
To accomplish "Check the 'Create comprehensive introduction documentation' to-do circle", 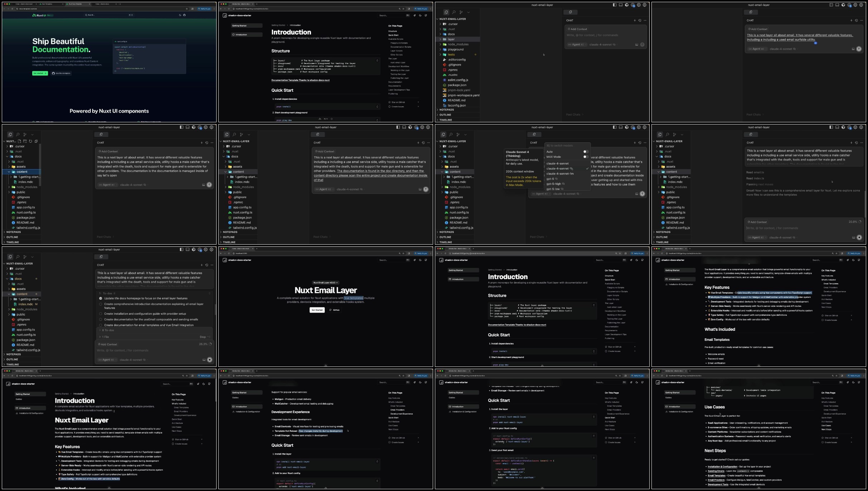I will [x=101, y=304].
